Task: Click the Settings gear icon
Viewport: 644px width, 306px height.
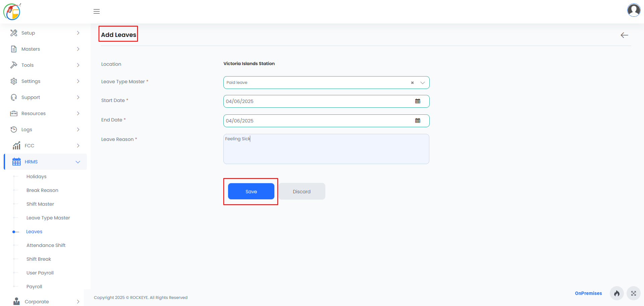Action: tap(14, 81)
